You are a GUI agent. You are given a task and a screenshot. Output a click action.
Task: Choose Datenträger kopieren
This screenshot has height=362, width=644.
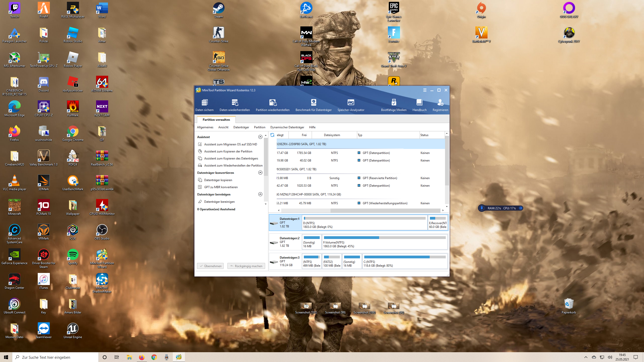(x=218, y=180)
